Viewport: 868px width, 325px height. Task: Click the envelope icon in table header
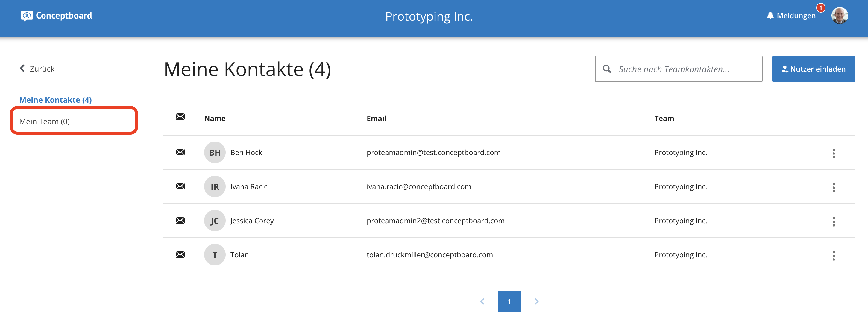(x=180, y=116)
